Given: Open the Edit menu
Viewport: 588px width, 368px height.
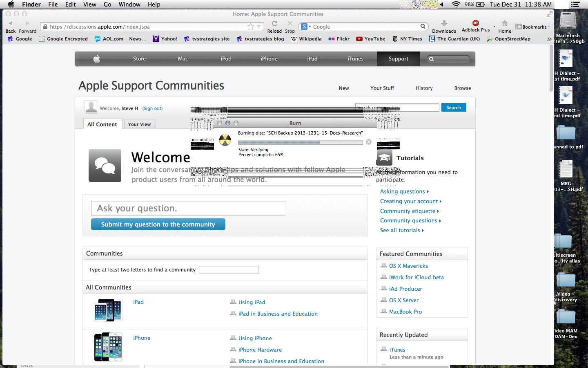Looking at the screenshot, I should click(x=71, y=4).
